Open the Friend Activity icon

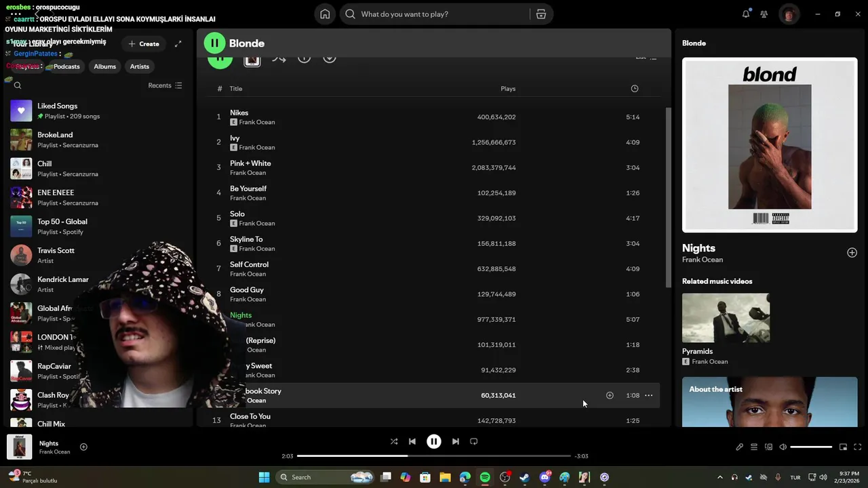click(764, 14)
